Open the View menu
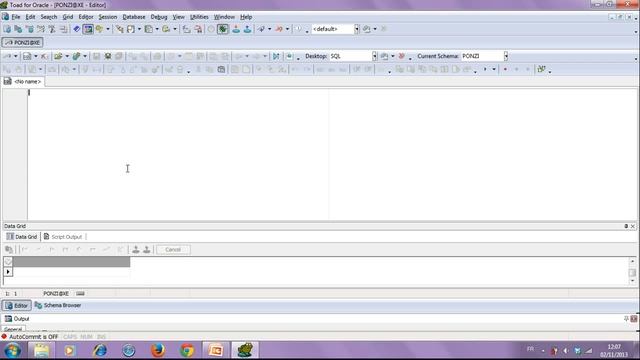The width and height of the screenshot is (640, 360). click(178, 17)
